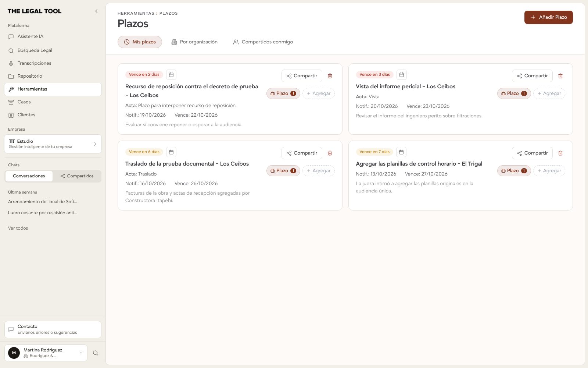Screen dimensions: 588x368
Task: Open calendar icon on Agregar las planillas card
Action: pyautogui.click(x=402, y=152)
